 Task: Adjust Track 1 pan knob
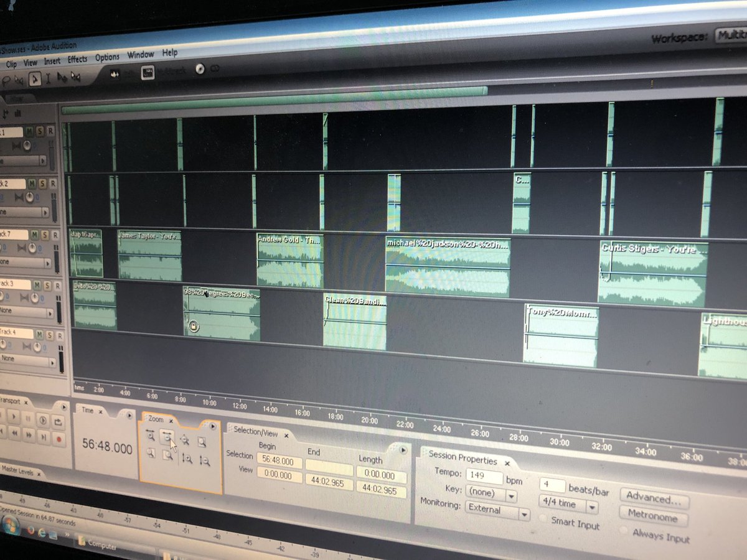[x=27, y=146]
